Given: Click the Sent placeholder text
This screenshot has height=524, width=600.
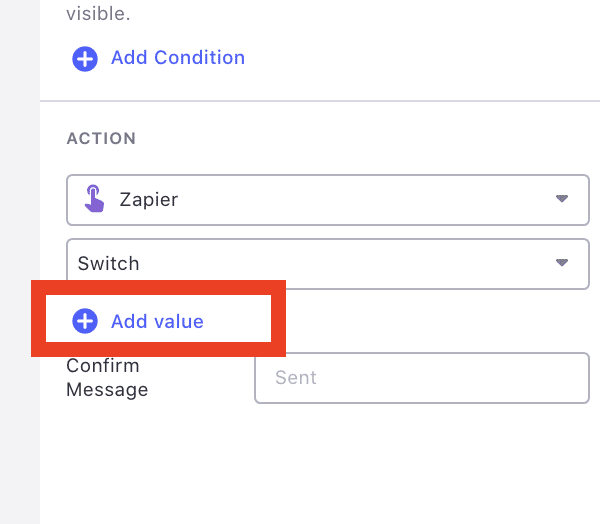Looking at the screenshot, I should click(295, 378).
